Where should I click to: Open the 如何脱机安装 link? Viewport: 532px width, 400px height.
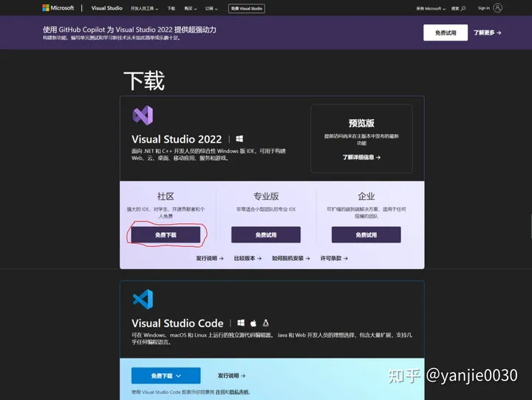[x=291, y=258]
